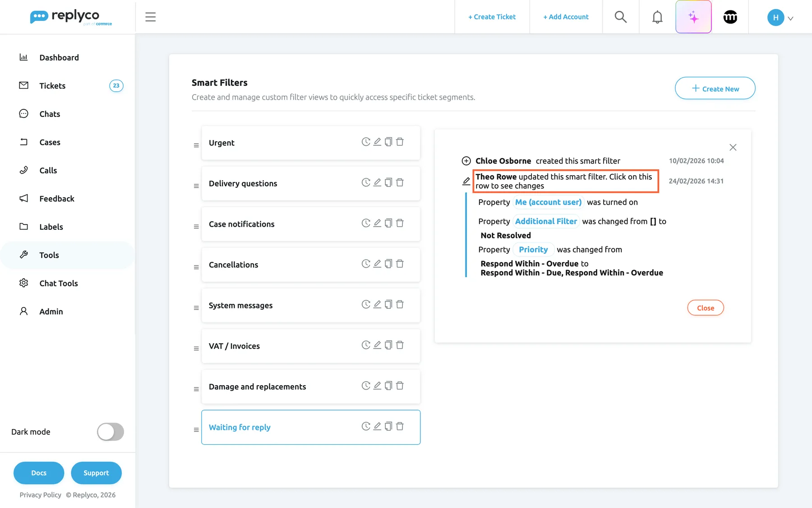Copy the Damage and replacements filter
The height and width of the screenshot is (508, 812).
tap(388, 386)
